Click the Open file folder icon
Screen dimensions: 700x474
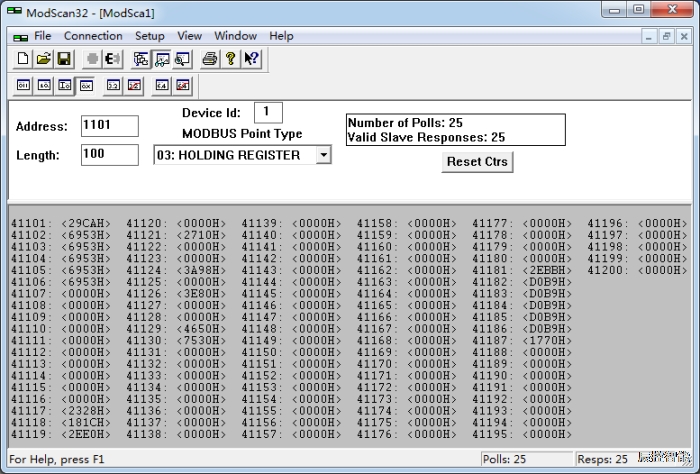point(44,59)
